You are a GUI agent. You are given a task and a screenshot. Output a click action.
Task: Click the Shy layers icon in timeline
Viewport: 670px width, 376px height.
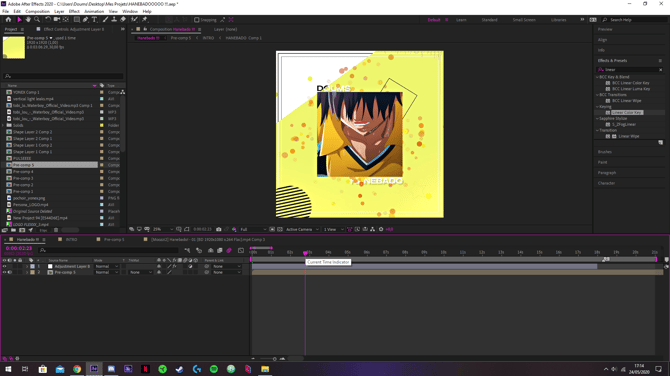pyautogui.click(x=211, y=250)
